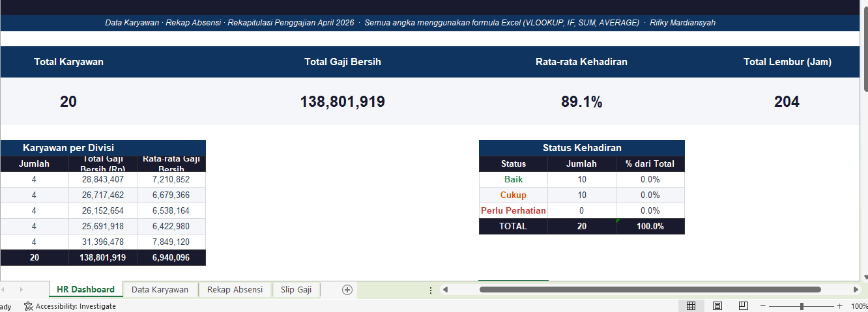Open the Slip Gaji sheet tab
Screen dimensions: 868x312
pyautogui.click(x=296, y=290)
